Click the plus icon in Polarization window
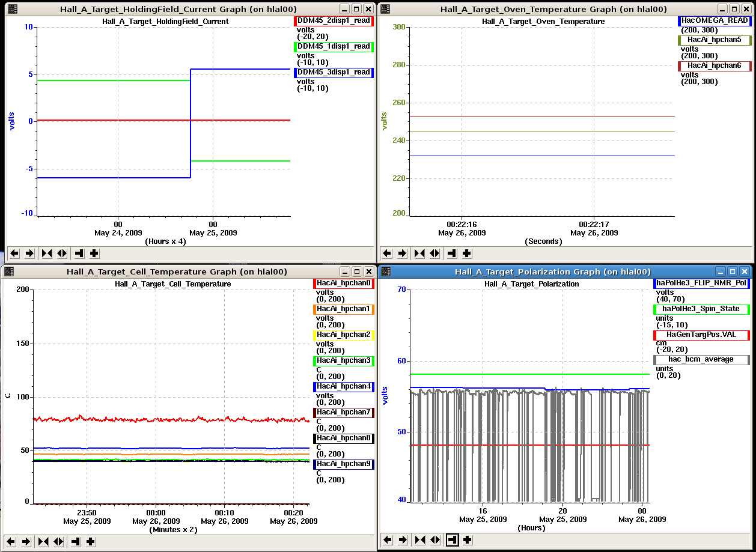The width and height of the screenshot is (756, 552). (x=468, y=540)
